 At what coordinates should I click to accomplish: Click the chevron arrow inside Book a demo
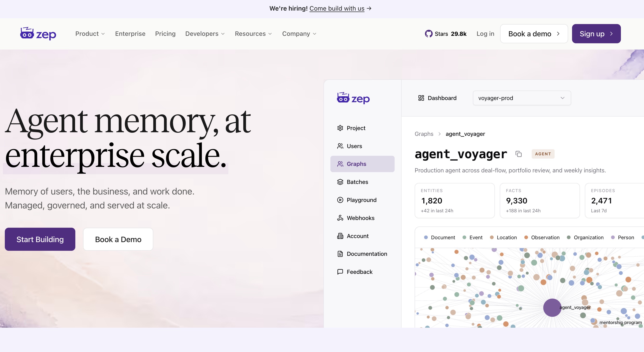tap(558, 34)
